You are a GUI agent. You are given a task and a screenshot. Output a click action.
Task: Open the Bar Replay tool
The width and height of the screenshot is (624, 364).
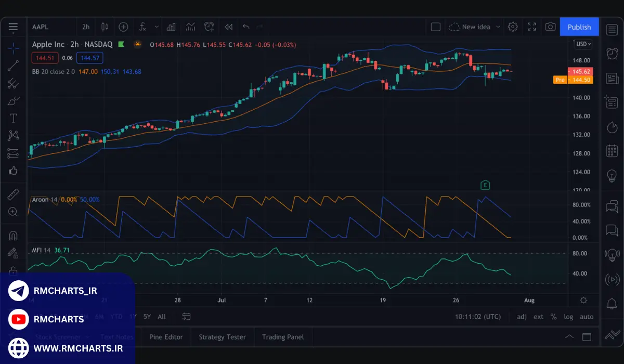(x=228, y=27)
